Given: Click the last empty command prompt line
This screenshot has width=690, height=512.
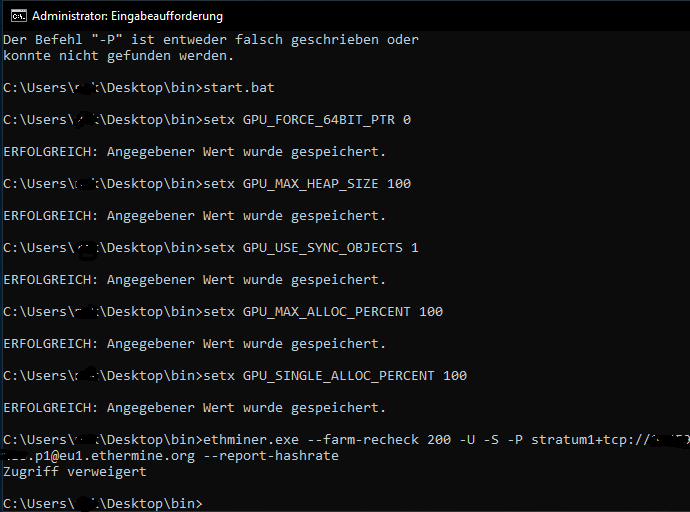Looking at the screenshot, I should [103, 503].
